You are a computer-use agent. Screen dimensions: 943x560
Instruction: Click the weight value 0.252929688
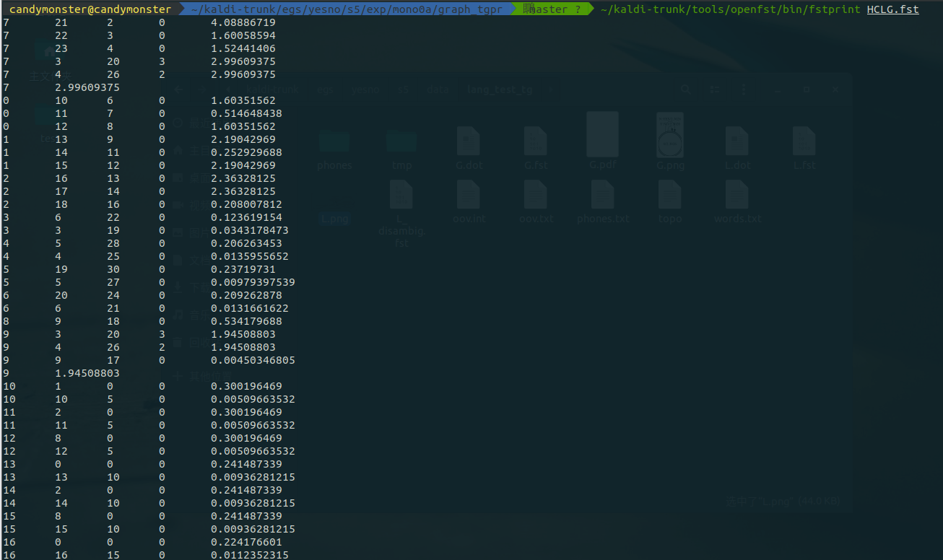coord(246,152)
